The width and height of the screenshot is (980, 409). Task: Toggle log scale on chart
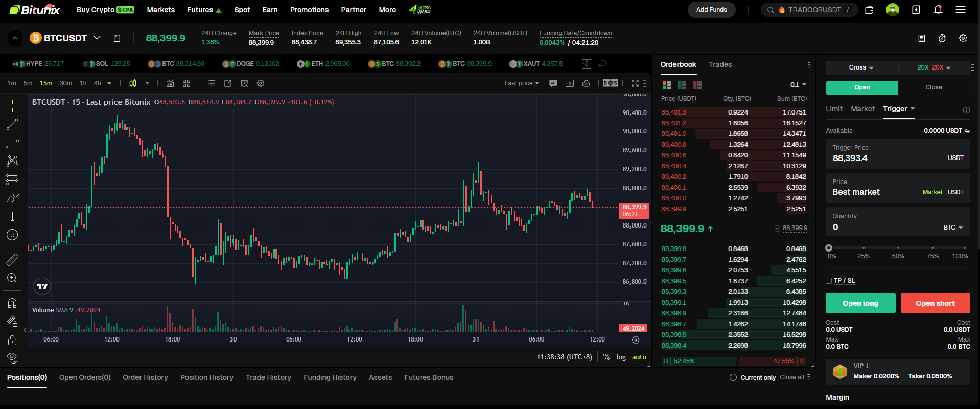[621, 357]
